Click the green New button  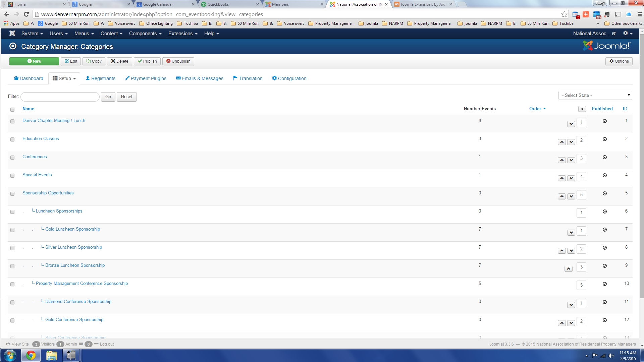point(34,61)
